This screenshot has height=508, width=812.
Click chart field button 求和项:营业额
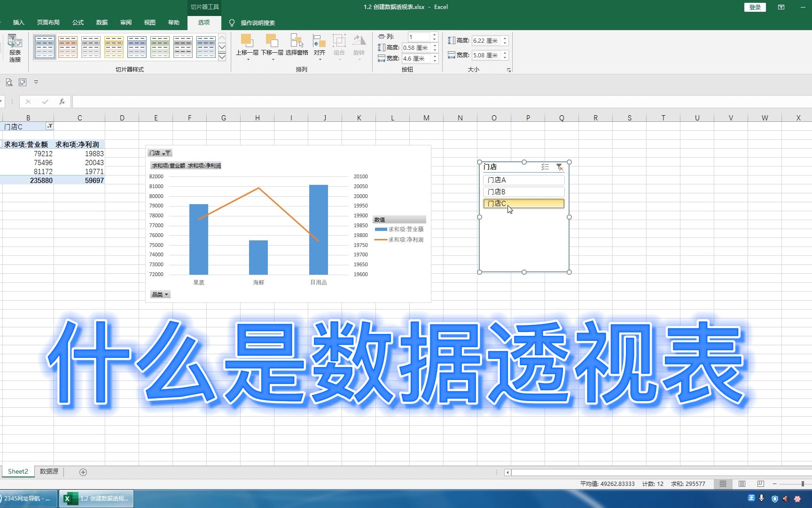point(168,166)
